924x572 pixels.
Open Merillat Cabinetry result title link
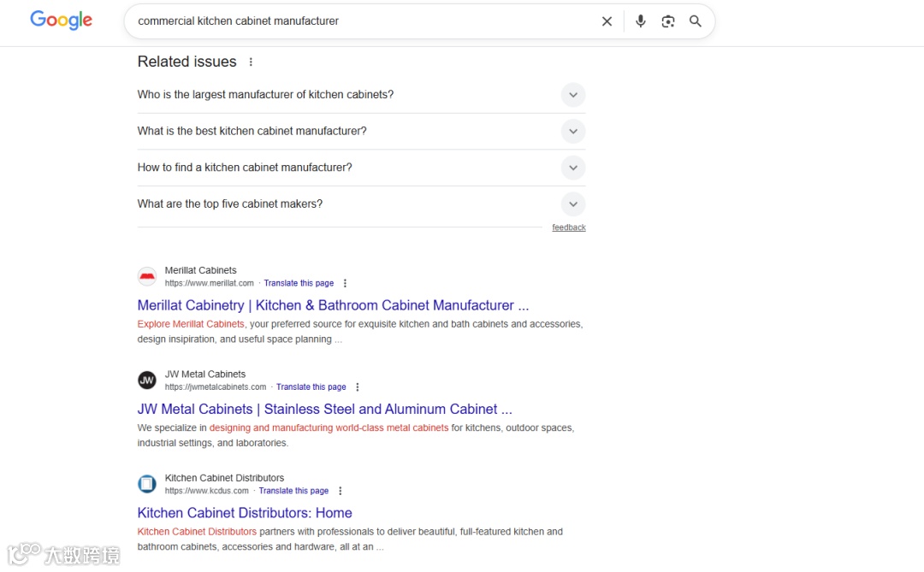[333, 305]
